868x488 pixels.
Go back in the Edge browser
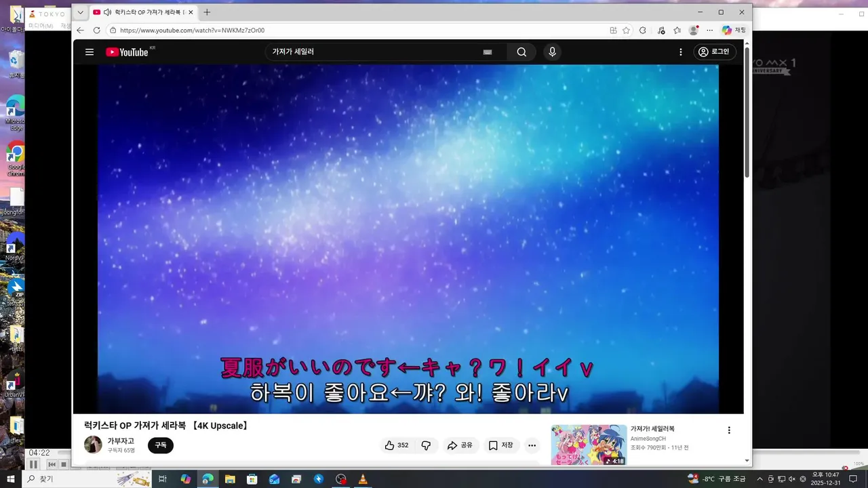(x=80, y=30)
